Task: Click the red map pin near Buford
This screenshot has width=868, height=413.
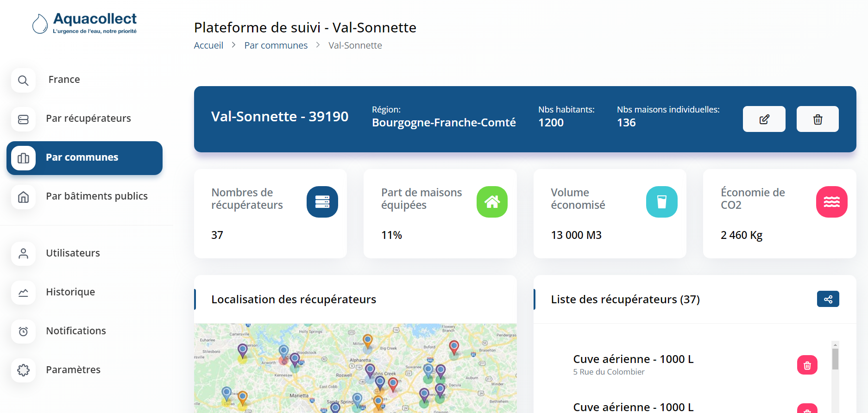Action: point(454,346)
